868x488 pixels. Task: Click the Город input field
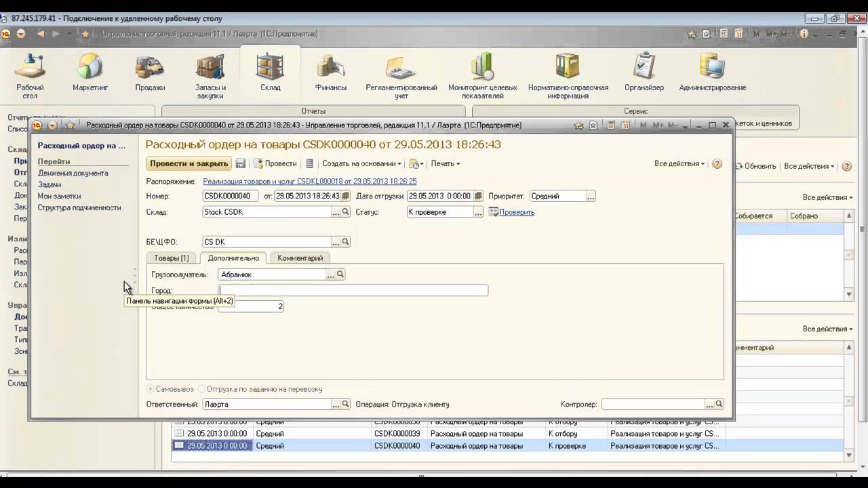click(353, 290)
